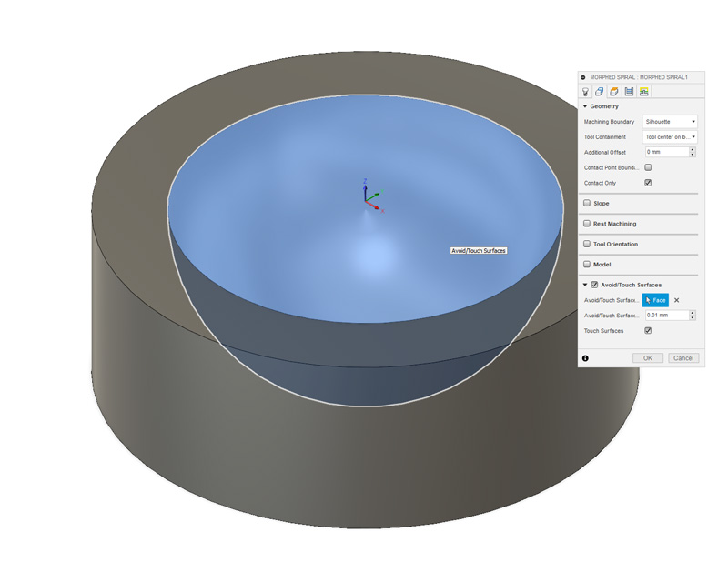Viewport: 728px width, 582px height.
Task: Switch to the Geometry tab icon
Action: click(x=600, y=92)
